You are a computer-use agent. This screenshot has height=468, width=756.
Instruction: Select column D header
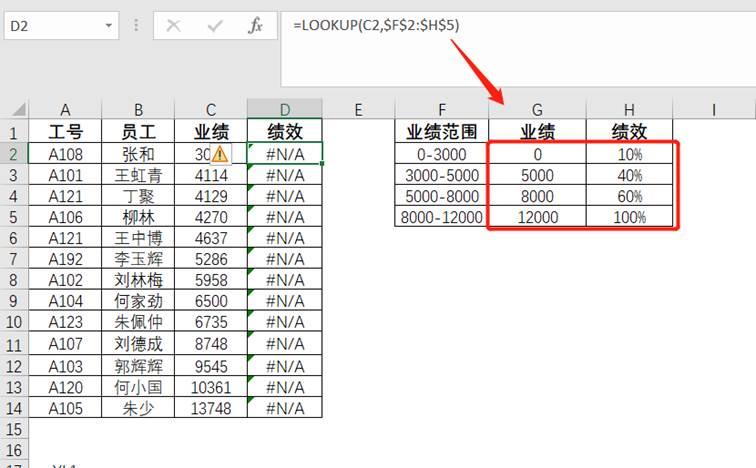point(285,110)
